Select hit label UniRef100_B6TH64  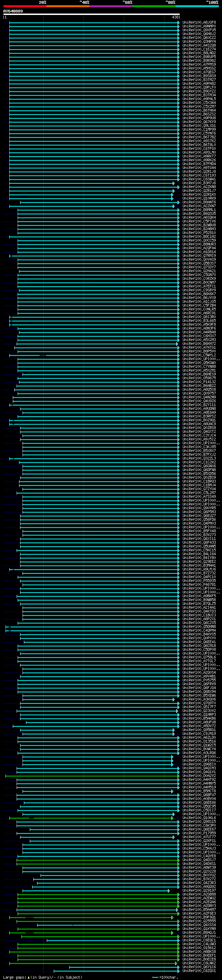[199, 110]
